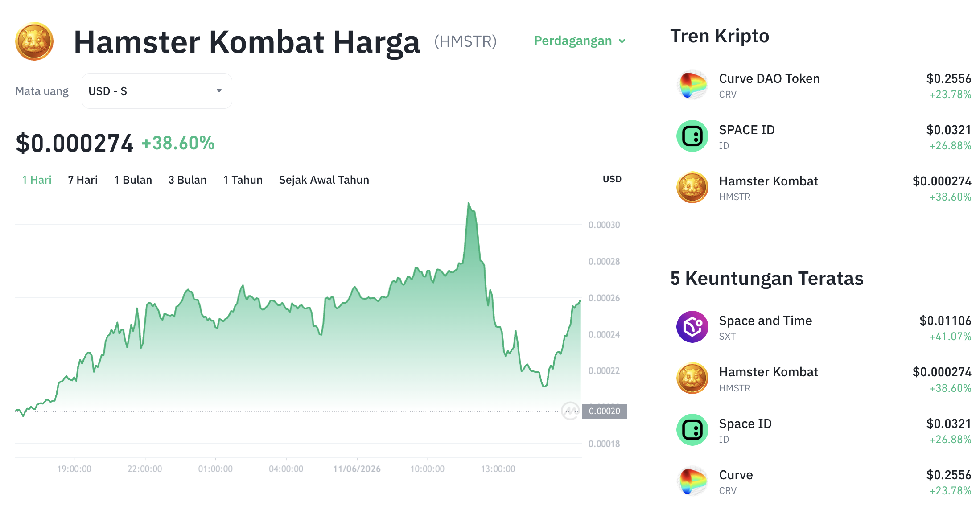
Task: Open Hamster Kombat in 5 Keuntungan Teratas
Action: (769, 372)
